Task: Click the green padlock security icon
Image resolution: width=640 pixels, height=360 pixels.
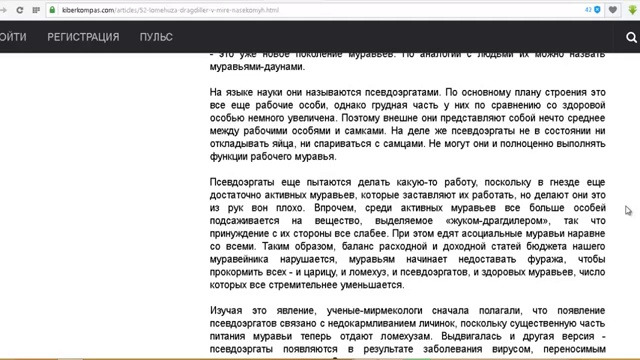Action: pos(52,10)
